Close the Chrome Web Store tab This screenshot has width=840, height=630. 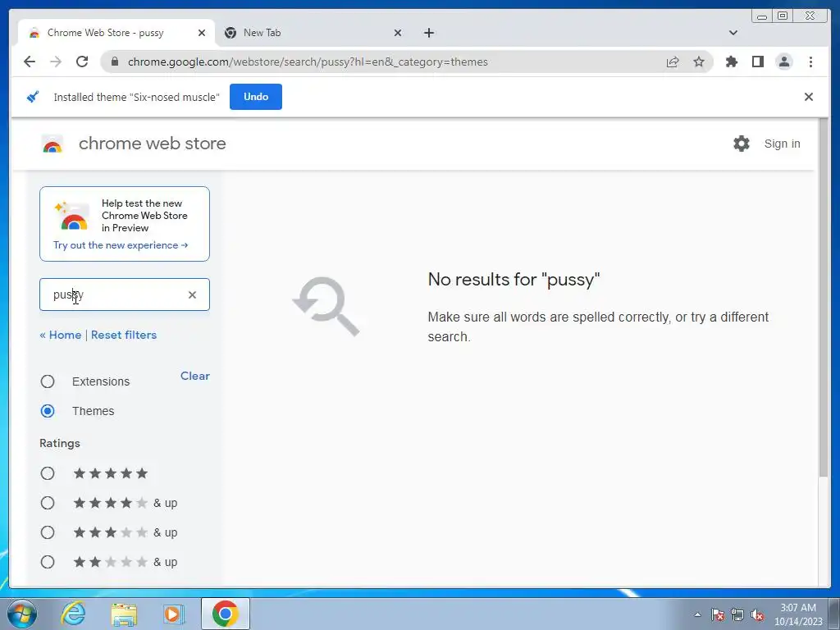pos(202,33)
